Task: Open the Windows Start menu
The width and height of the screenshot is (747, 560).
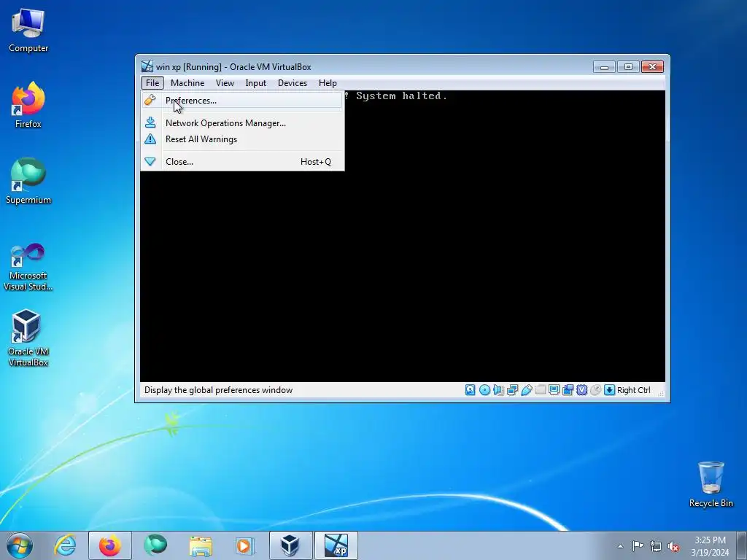Action: [x=20, y=545]
